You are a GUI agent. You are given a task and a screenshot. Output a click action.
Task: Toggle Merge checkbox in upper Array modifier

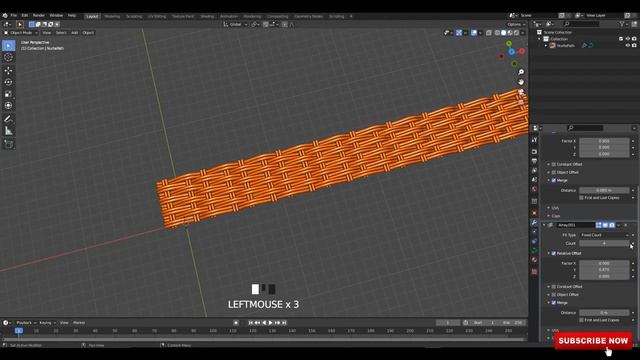(x=554, y=180)
